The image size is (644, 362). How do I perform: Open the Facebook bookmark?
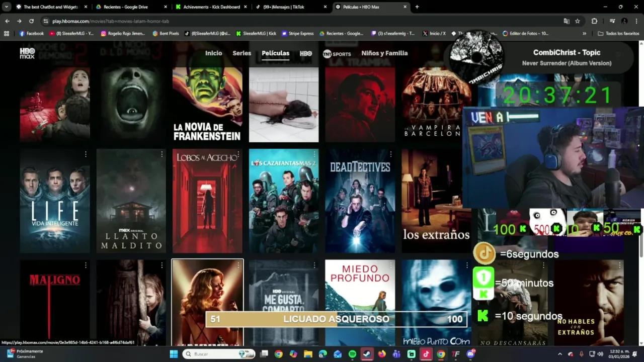click(32, 33)
